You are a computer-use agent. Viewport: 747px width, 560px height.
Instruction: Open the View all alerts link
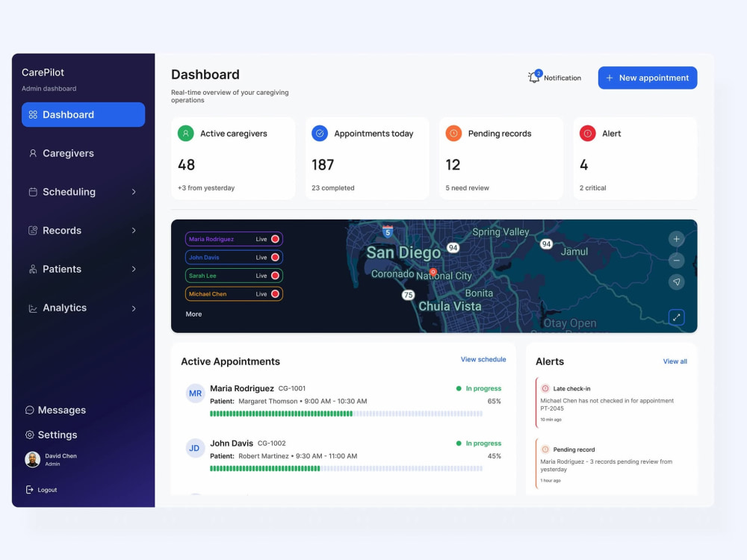[x=675, y=361]
